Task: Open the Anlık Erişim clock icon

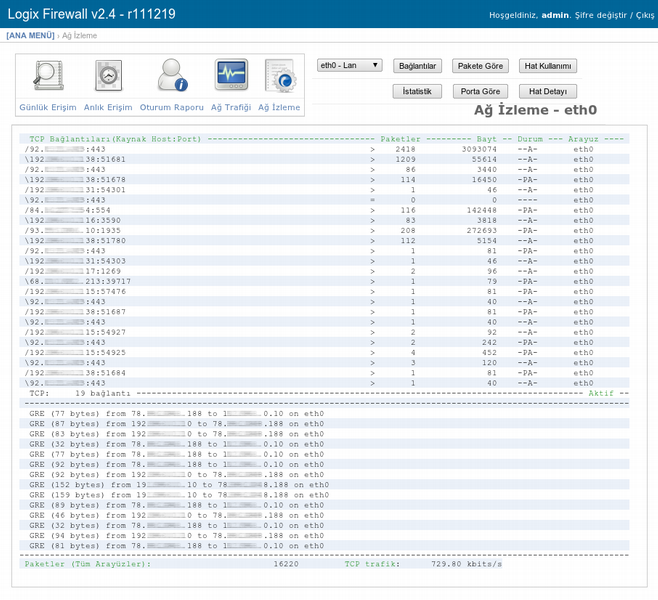Action: point(108,76)
